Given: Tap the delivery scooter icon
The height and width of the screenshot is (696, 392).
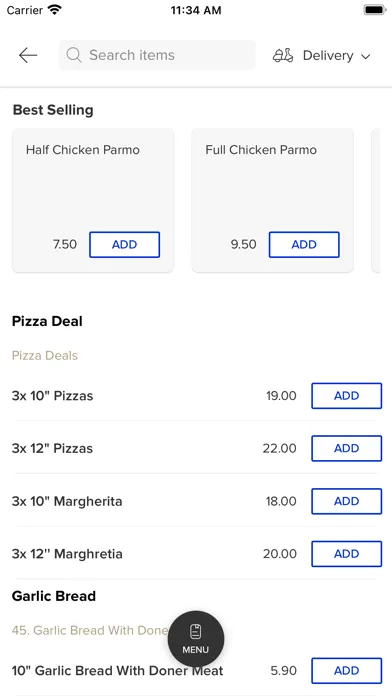Looking at the screenshot, I should click(x=283, y=55).
